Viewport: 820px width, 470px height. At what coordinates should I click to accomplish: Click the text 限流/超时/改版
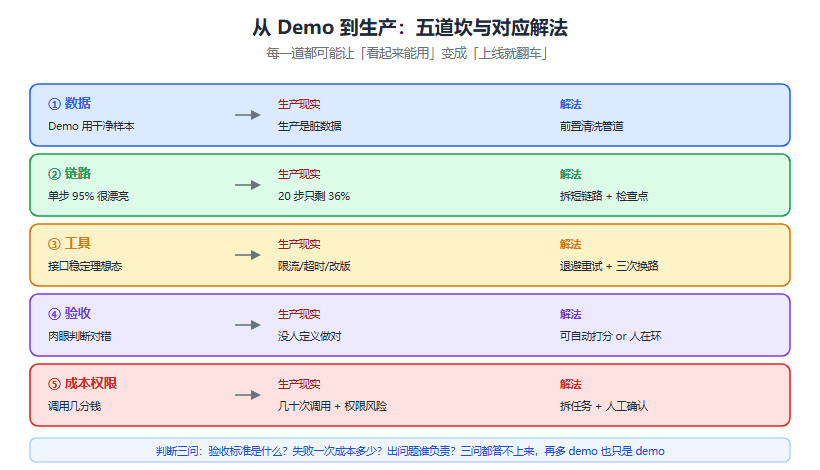(314, 266)
